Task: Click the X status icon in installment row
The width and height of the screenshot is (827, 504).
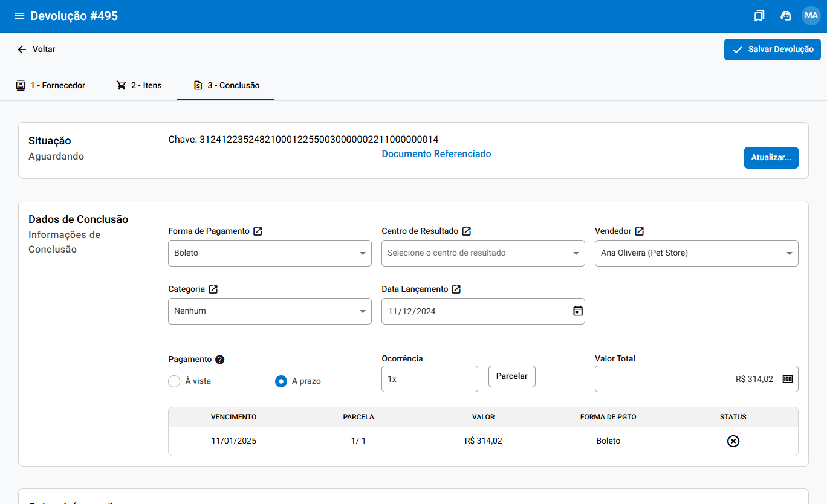Action: [733, 441]
